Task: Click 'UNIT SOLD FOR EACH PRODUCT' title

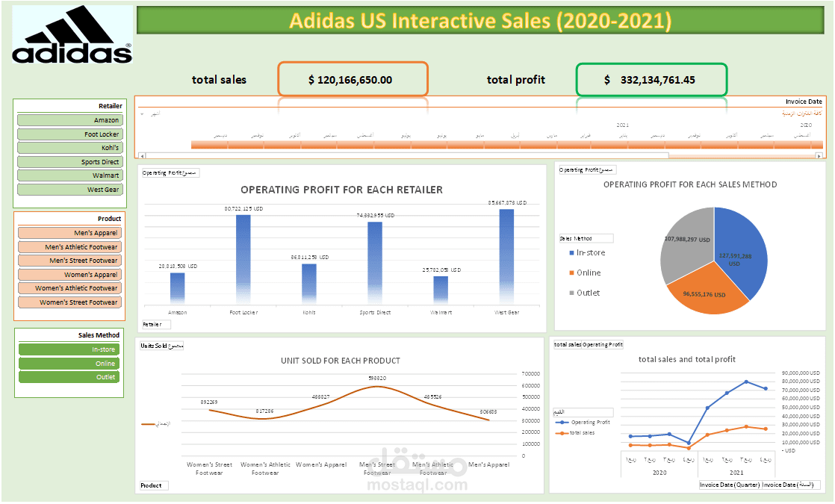Action: point(341,361)
